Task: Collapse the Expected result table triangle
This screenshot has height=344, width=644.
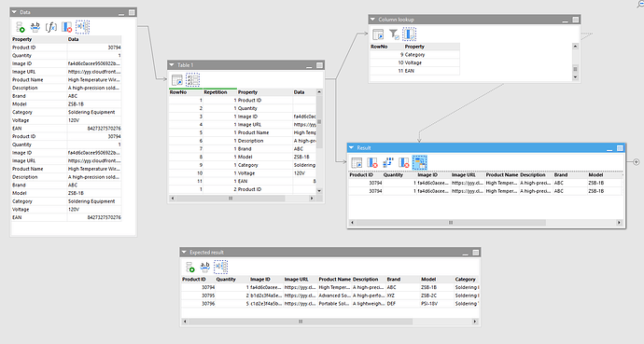Action: coord(185,252)
